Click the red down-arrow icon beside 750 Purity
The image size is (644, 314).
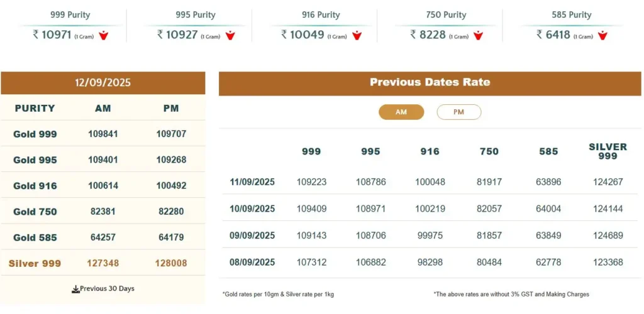(x=479, y=35)
